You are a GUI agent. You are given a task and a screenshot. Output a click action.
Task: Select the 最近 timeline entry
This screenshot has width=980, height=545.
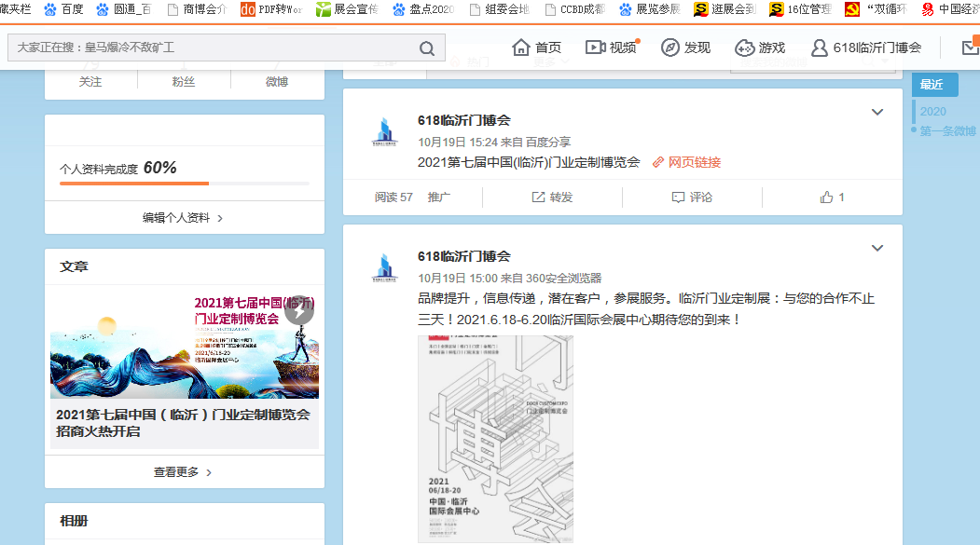[932, 85]
